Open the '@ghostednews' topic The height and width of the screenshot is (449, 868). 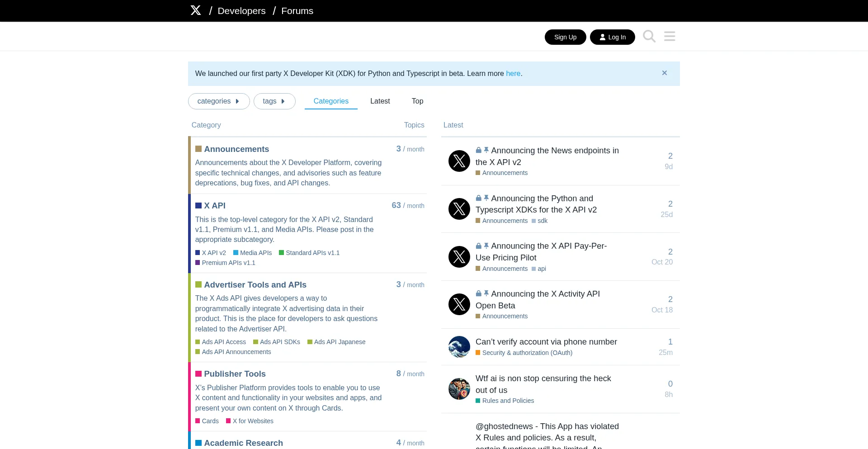click(x=547, y=436)
